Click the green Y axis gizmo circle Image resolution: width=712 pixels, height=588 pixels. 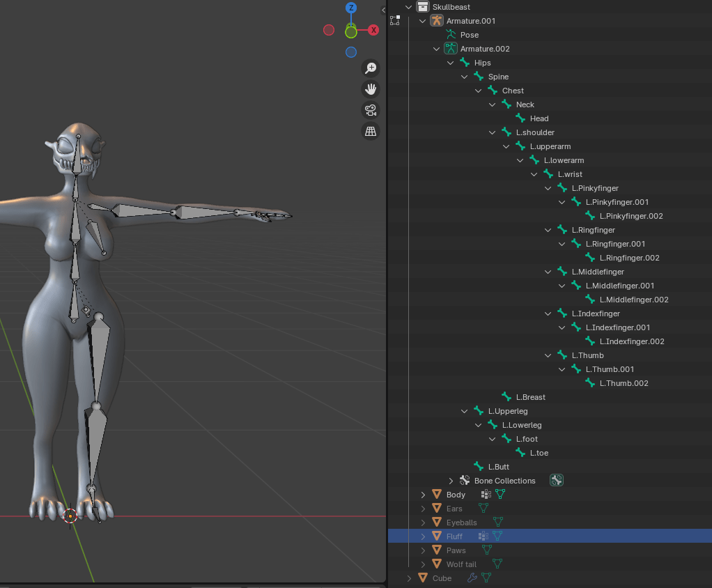(351, 32)
